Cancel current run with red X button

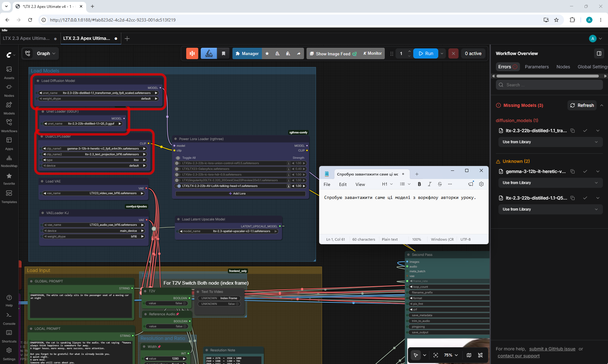[x=453, y=53]
